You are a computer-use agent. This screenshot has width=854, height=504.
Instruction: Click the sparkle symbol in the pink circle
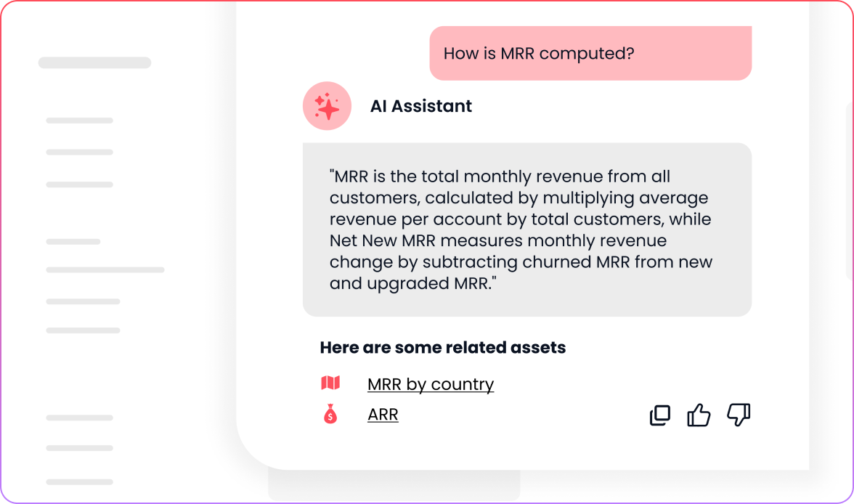[x=327, y=106]
